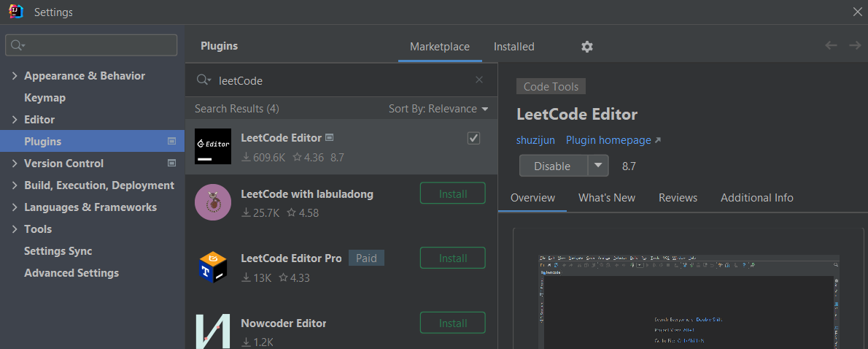The image size is (868, 349).
Task: Click the 609.6K downloads count
Action: click(x=264, y=157)
